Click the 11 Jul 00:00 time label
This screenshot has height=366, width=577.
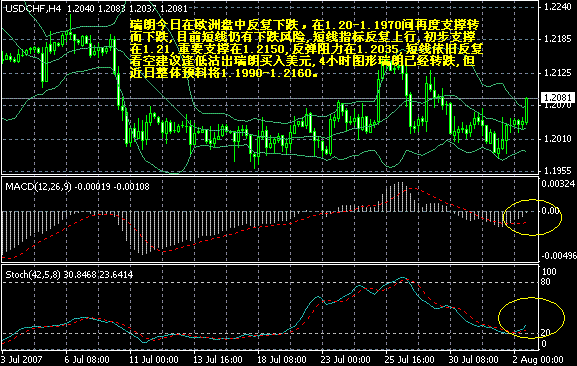pos(154,359)
